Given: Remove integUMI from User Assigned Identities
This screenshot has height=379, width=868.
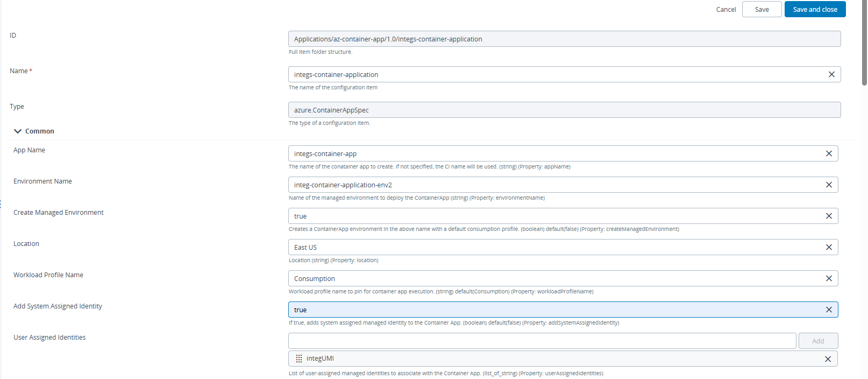Looking at the screenshot, I should click(828, 359).
